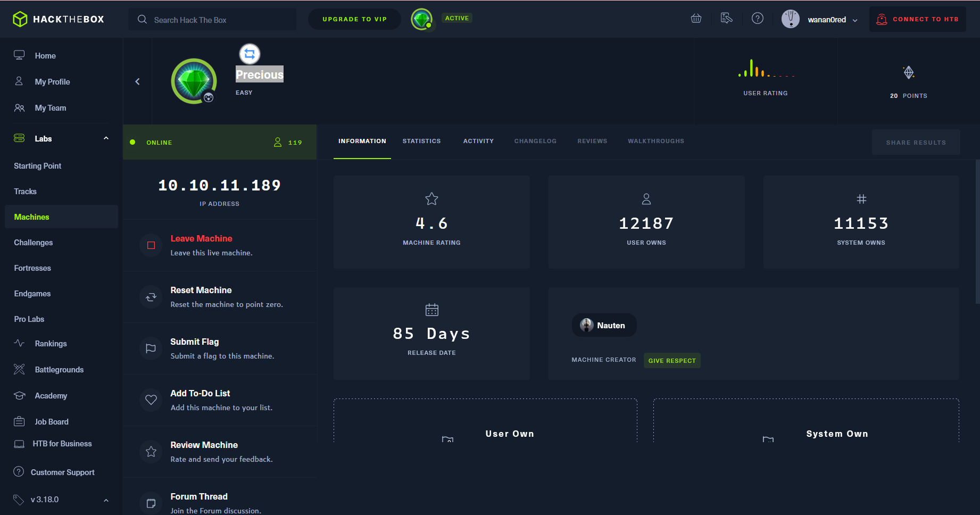The image size is (980, 515).
Task: Click the Precious machine avatar
Action: coord(194,81)
